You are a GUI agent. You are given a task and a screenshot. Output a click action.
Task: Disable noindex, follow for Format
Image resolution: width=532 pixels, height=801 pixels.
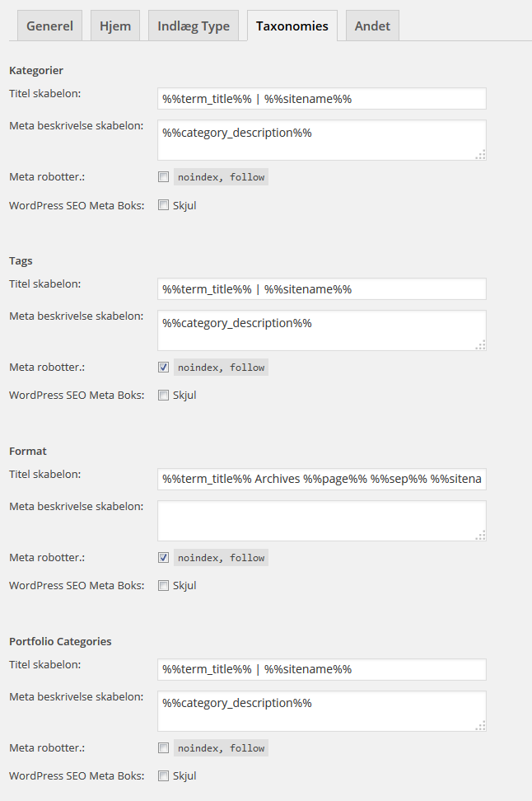pyautogui.click(x=164, y=558)
